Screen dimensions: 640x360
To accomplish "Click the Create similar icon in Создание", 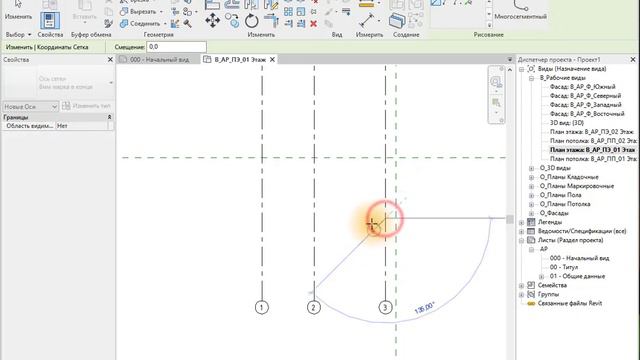I will pos(397,20).
